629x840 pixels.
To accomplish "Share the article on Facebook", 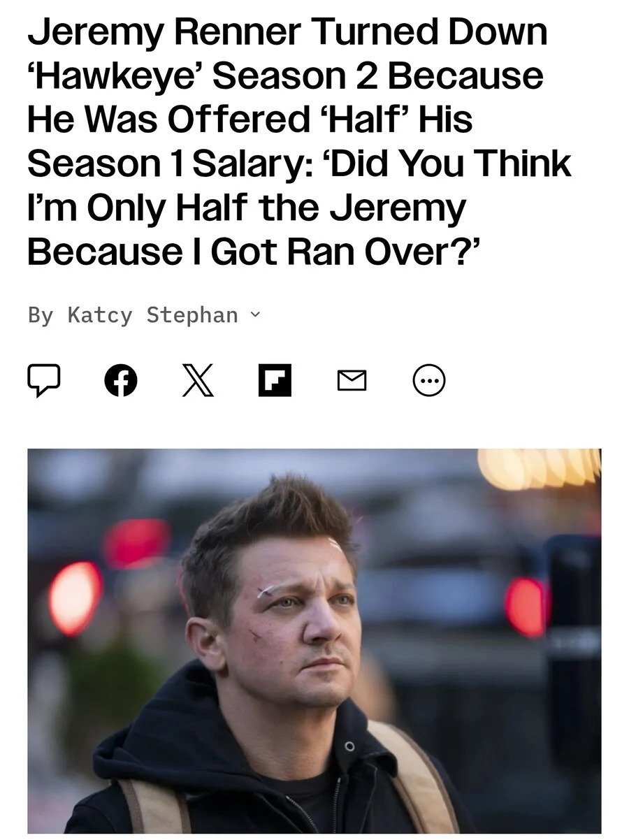I will [x=120, y=380].
